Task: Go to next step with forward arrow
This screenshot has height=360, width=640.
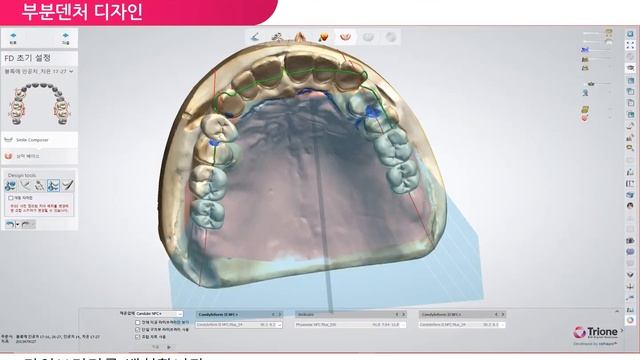Action: point(65,38)
